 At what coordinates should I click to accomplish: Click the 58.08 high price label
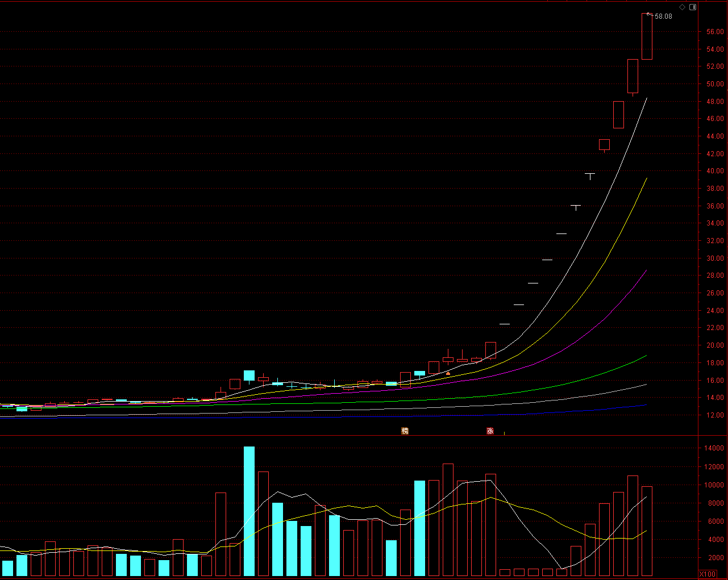[663, 16]
